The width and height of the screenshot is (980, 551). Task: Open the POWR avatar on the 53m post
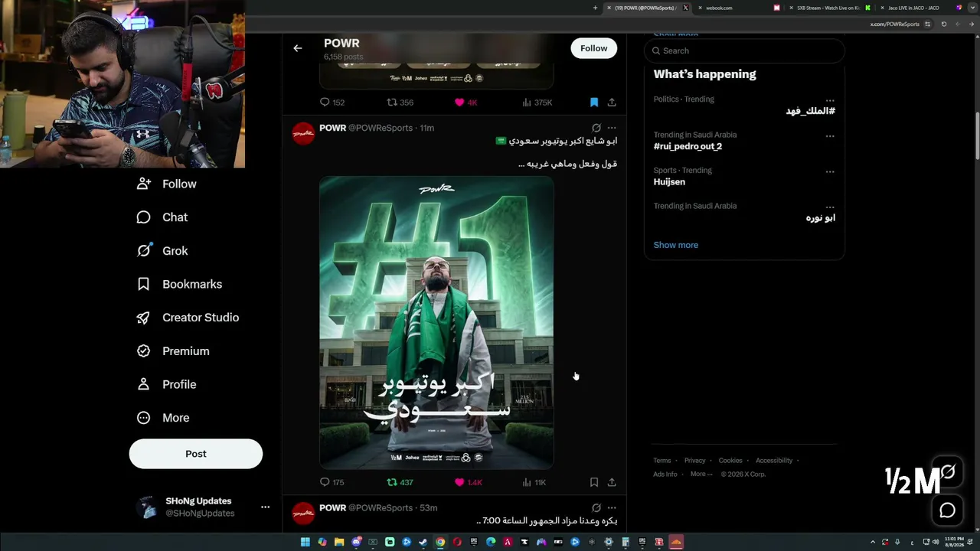click(x=303, y=514)
